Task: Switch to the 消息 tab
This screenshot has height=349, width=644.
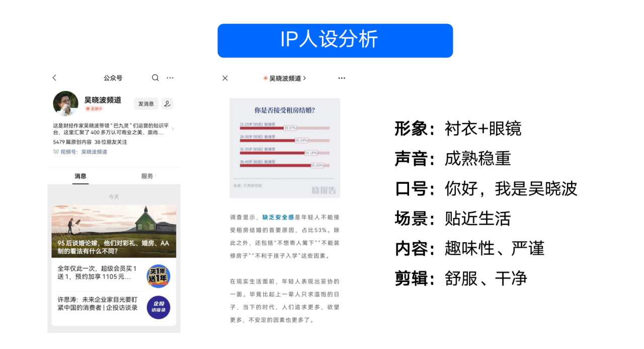Action: point(80,176)
